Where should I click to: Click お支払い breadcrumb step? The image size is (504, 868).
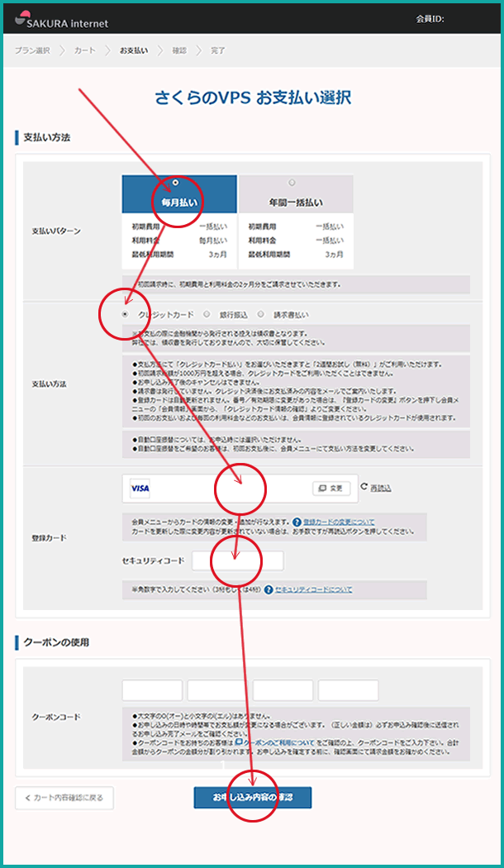coord(134,50)
